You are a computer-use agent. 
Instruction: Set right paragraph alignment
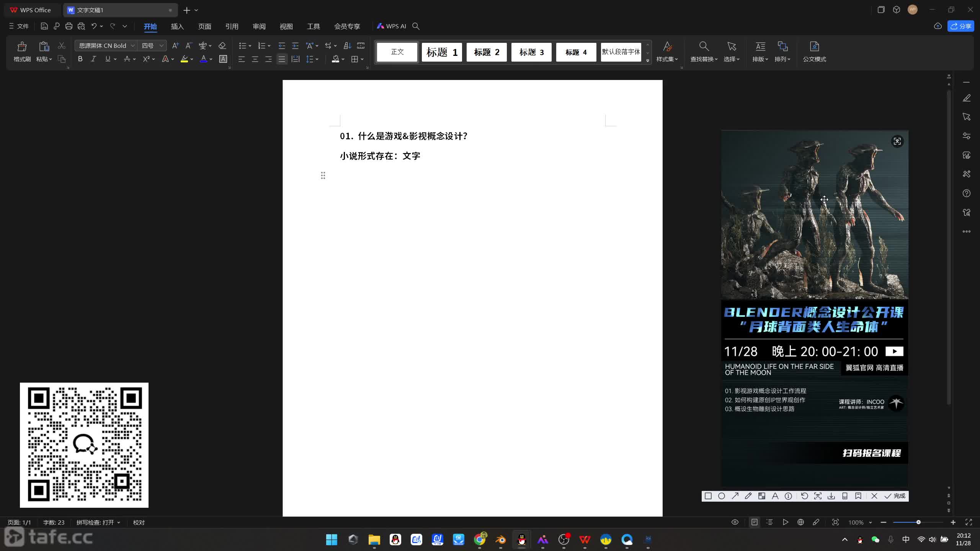(x=268, y=59)
